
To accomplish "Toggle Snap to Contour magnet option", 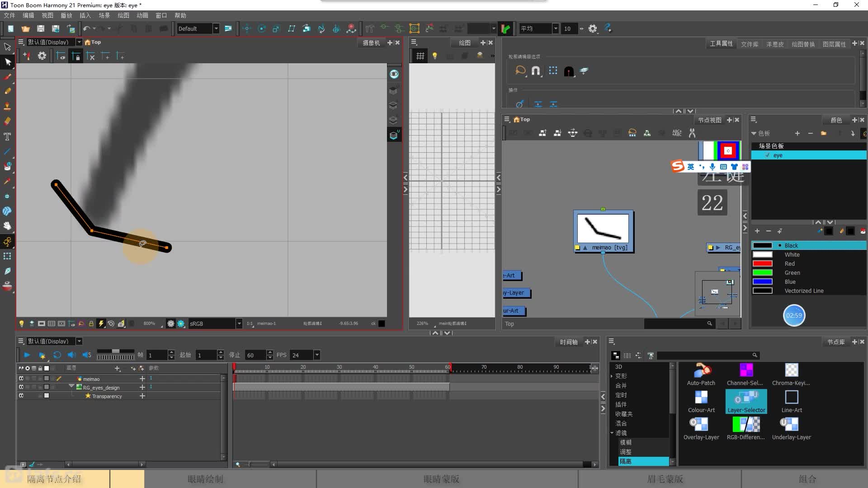I will coord(536,70).
